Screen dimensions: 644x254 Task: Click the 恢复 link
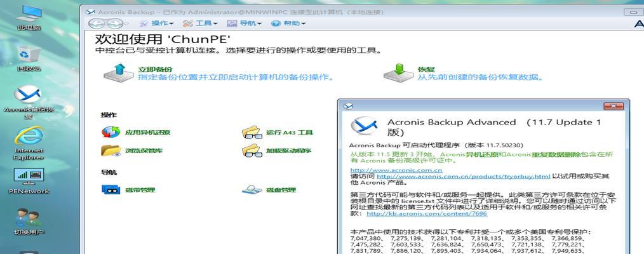(x=426, y=69)
